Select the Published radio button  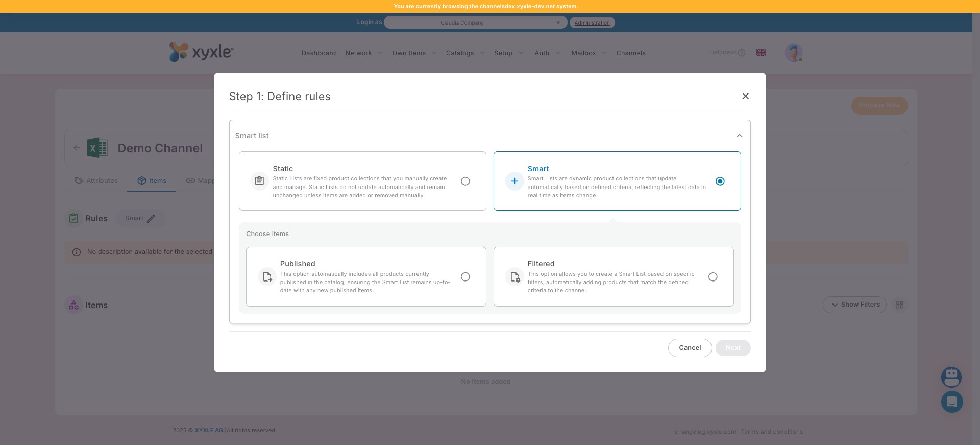coord(465,277)
